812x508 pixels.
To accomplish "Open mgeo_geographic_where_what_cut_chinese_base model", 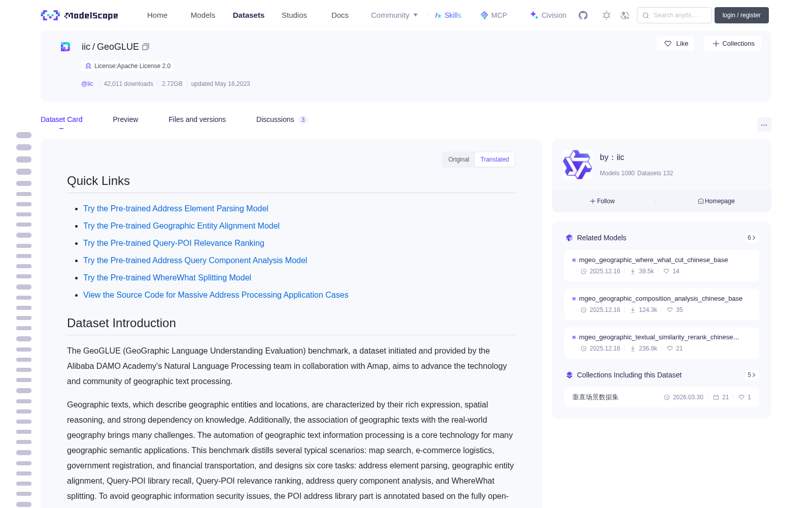I will [x=662, y=266].
